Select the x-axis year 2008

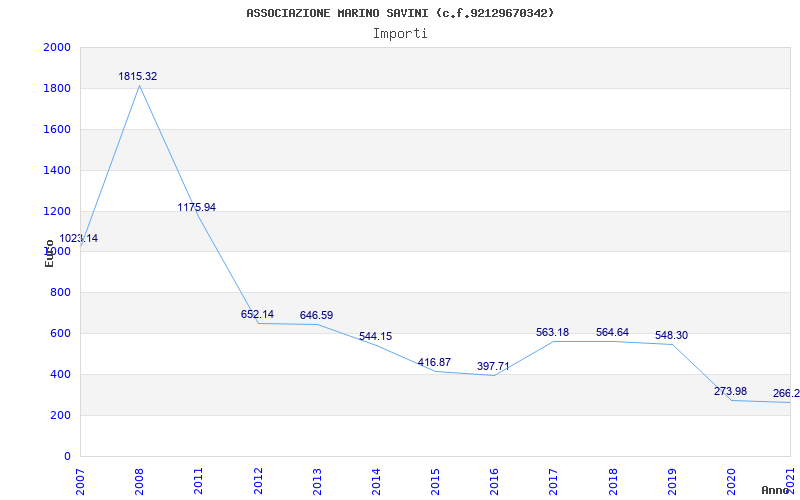tap(139, 481)
